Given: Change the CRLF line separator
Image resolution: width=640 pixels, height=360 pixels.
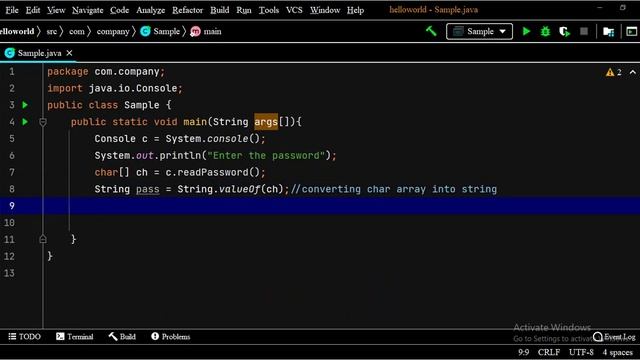Looking at the screenshot, I should [x=549, y=352].
